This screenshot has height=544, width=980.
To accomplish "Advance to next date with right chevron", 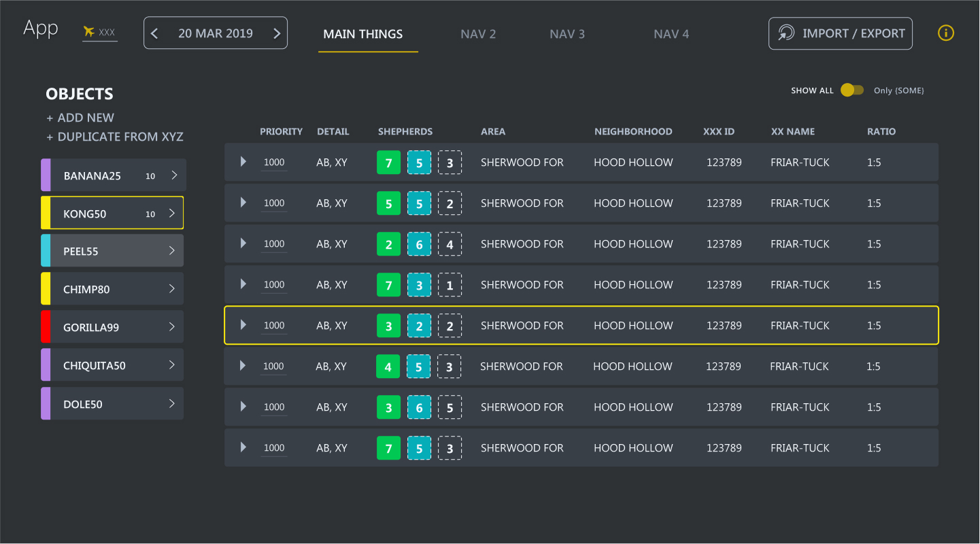I will 277,33.
